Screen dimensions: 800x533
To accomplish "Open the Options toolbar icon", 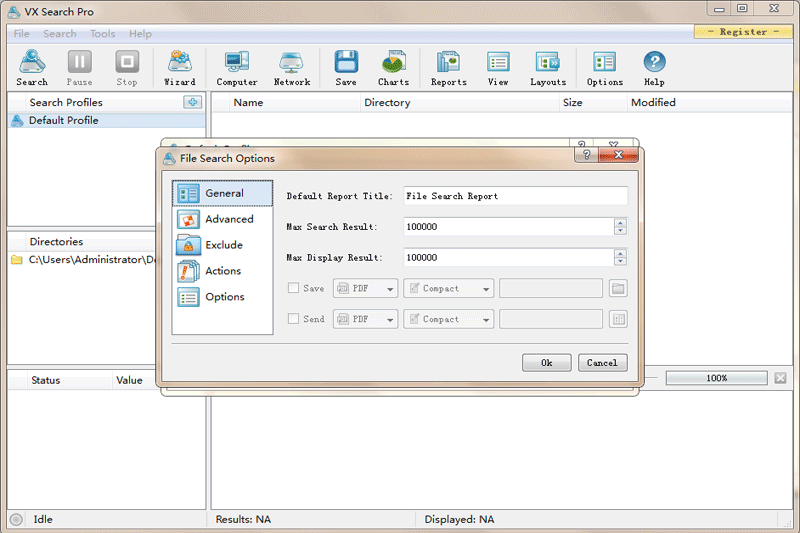I will (605, 68).
